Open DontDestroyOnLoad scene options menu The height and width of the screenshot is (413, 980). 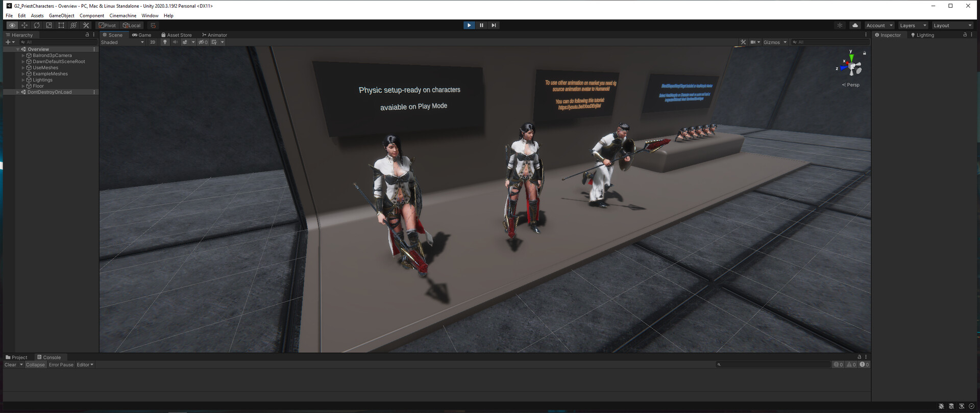pos(94,92)
